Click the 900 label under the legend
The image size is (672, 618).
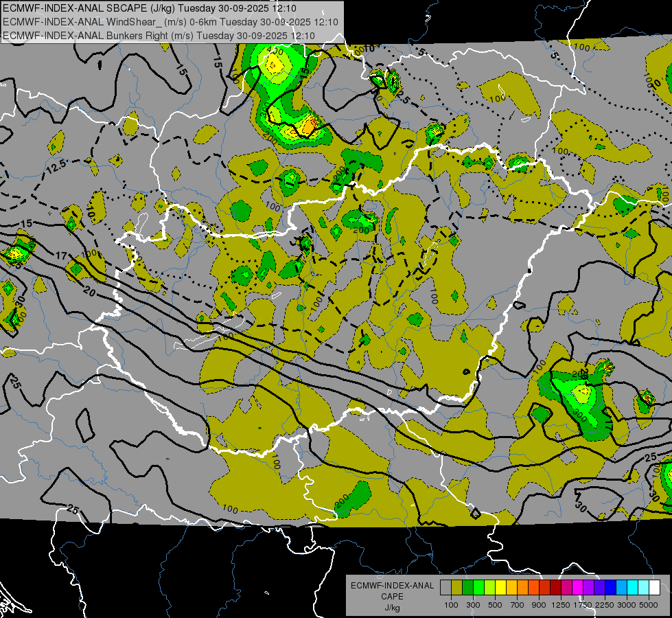click(539, 605)
